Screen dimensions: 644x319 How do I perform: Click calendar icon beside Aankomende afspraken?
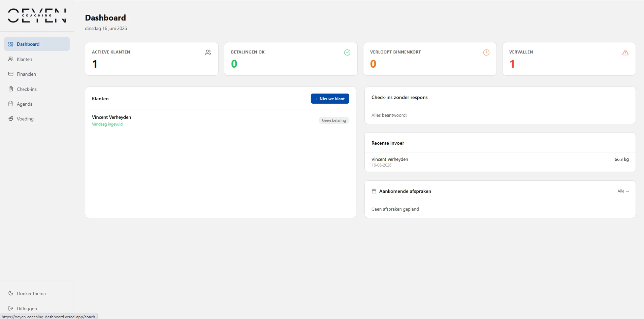click(374, 191)
